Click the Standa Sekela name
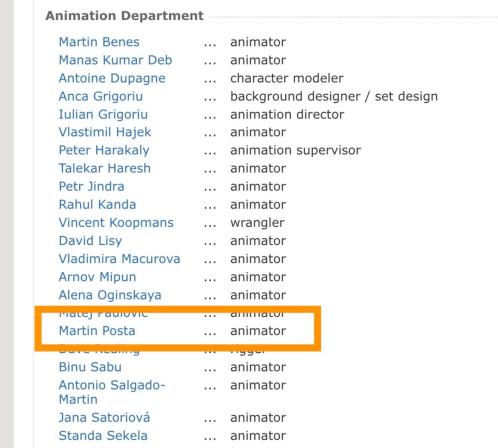 pyautogui.click(x=103, y=435)
